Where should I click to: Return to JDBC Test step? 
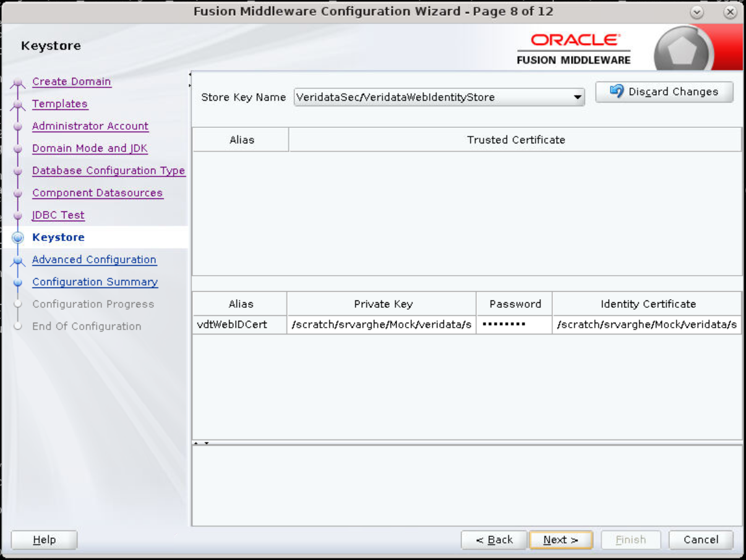[x=58, y=215]
